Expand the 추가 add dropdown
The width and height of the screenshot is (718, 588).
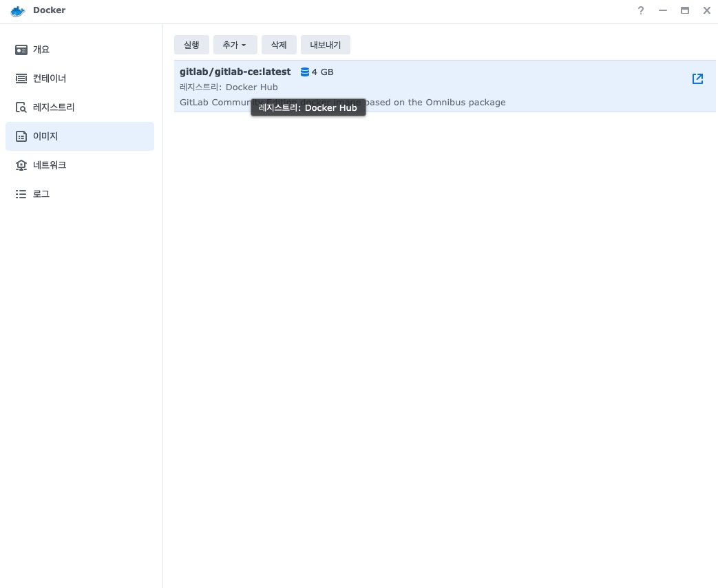point(235,45)
